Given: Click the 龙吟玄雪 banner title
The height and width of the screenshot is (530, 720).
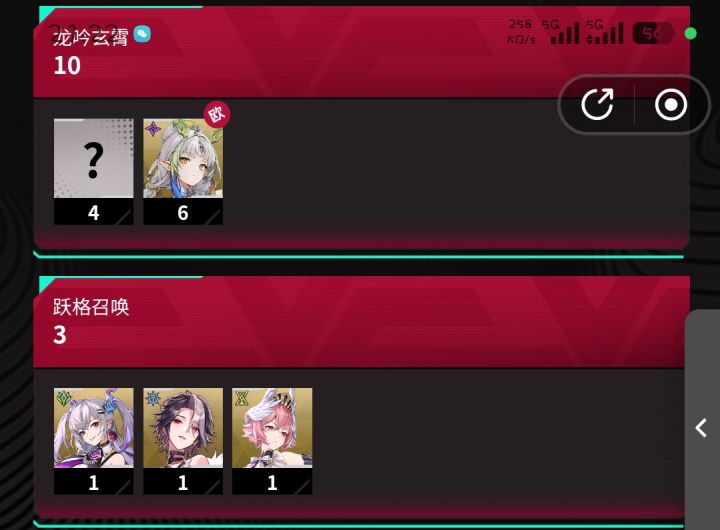Looking at the screenshot, I should pyautogui.click(x=90, y=37).
